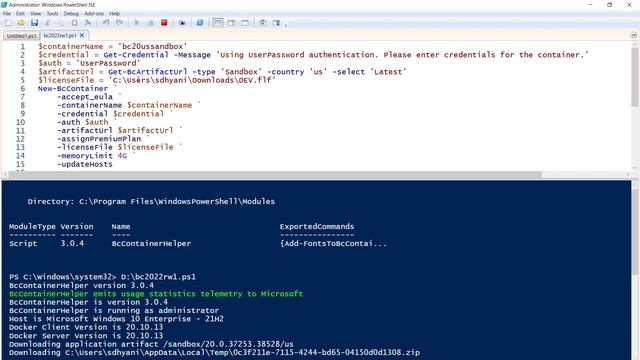The height and width of the screenshot is (360, 640).
Task: Click the Show Command Window icon
Action: 263,23
